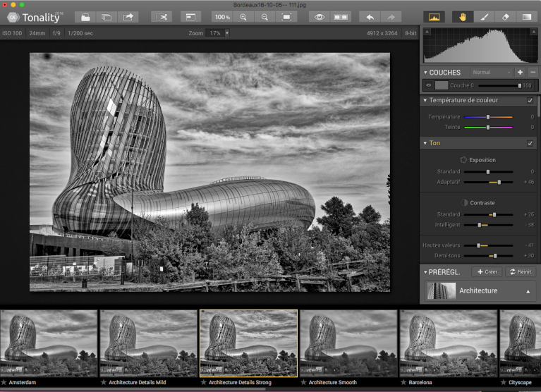Click the open file folder icon
This screenshot has height=392, width=541.
pos(85,16)
